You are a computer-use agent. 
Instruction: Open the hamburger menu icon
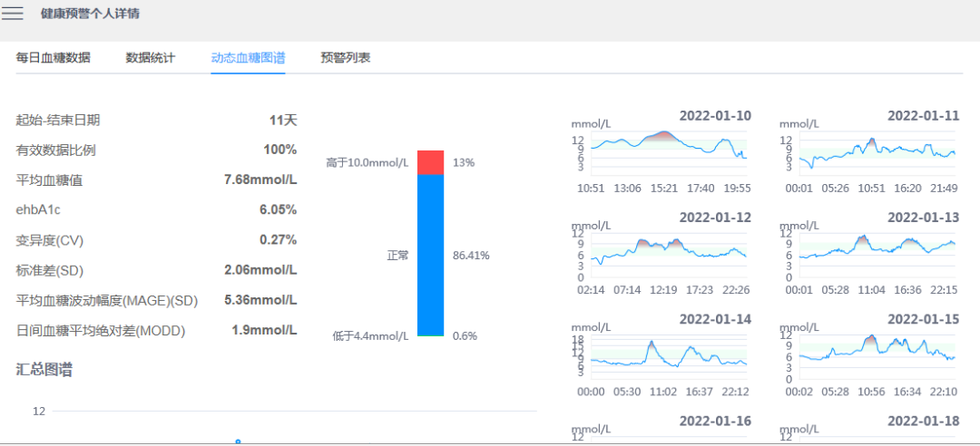13,13
